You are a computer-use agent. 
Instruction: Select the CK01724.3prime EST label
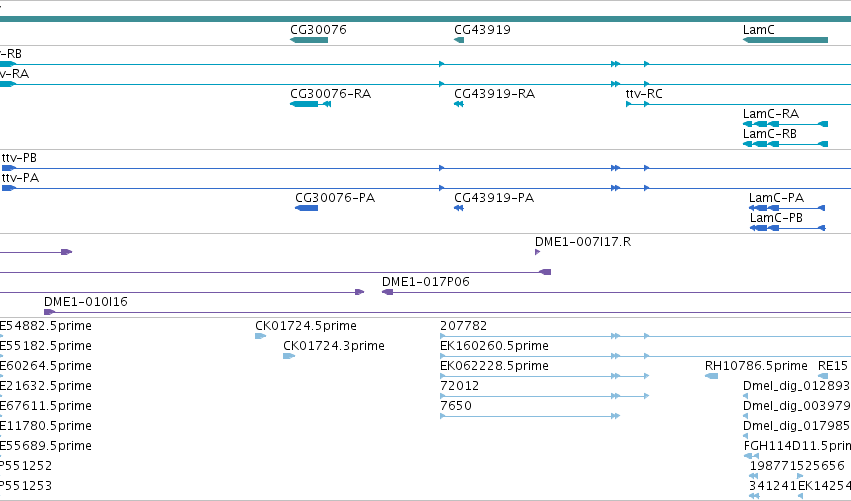(334, 346)
